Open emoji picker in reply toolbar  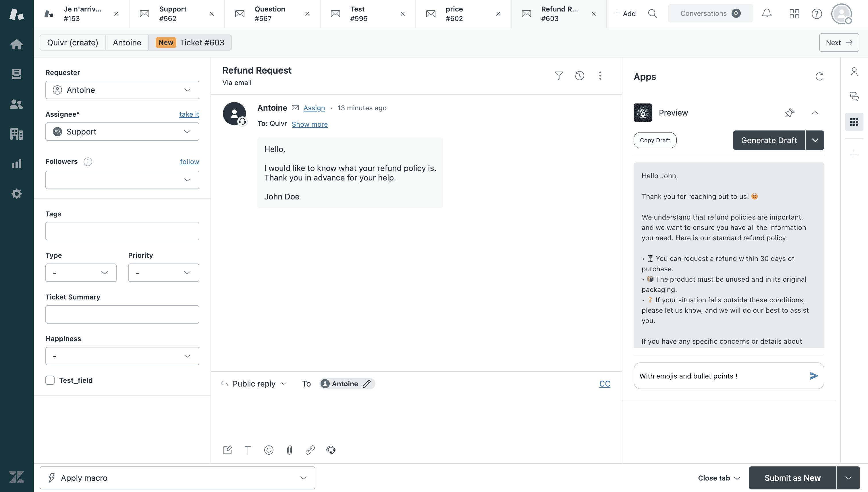(x=269, y=450)
